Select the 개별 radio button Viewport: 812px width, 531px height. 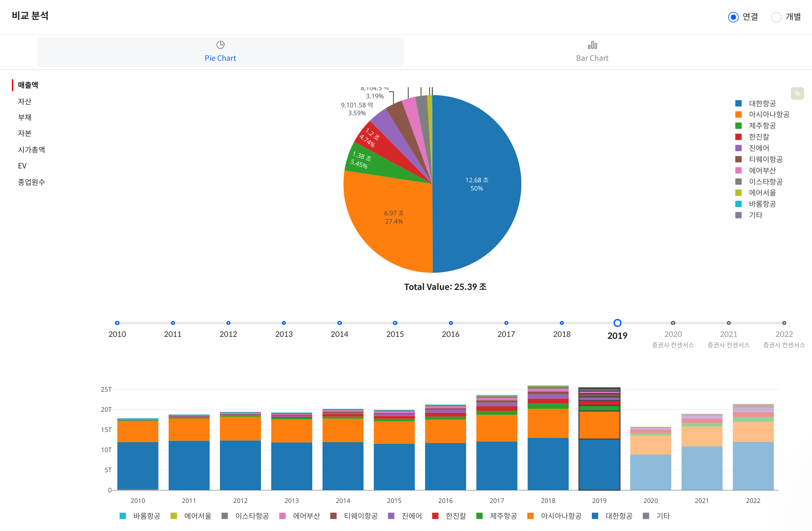coord(776,17)
